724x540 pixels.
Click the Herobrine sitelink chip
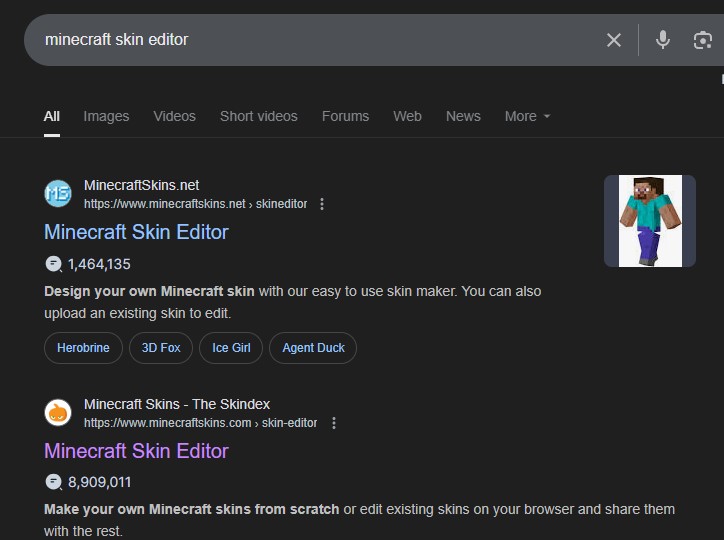pyautogui.click(x=83, y=348)
